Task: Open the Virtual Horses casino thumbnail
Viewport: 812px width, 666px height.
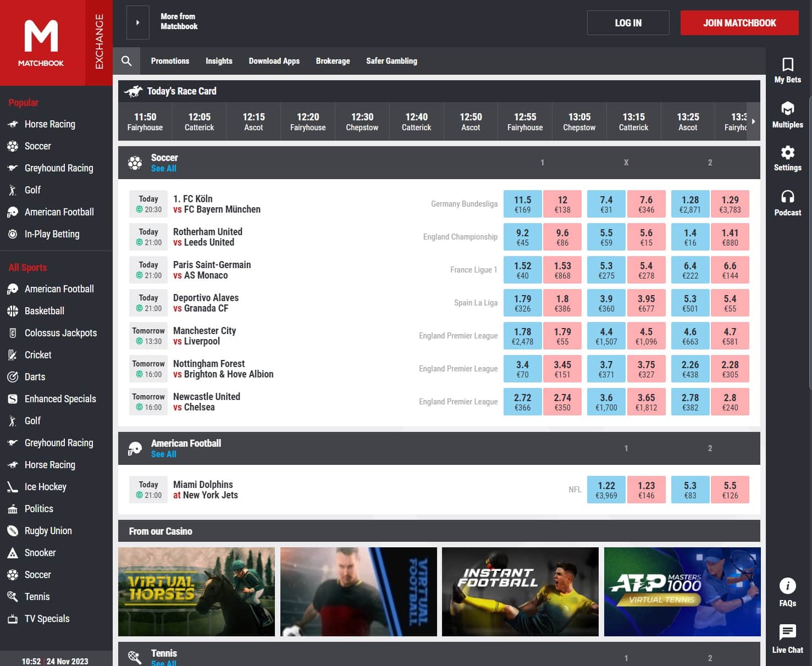Action: click(x=196, y=592)
